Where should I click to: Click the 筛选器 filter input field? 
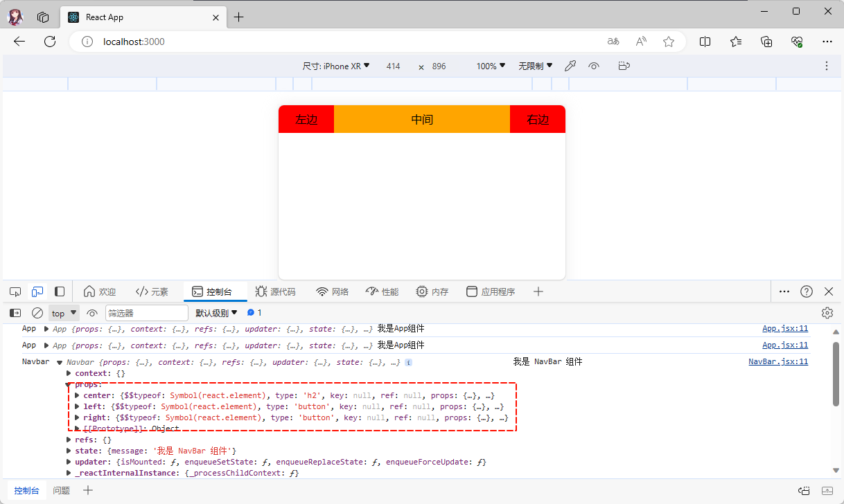click(x=146, y=313)
